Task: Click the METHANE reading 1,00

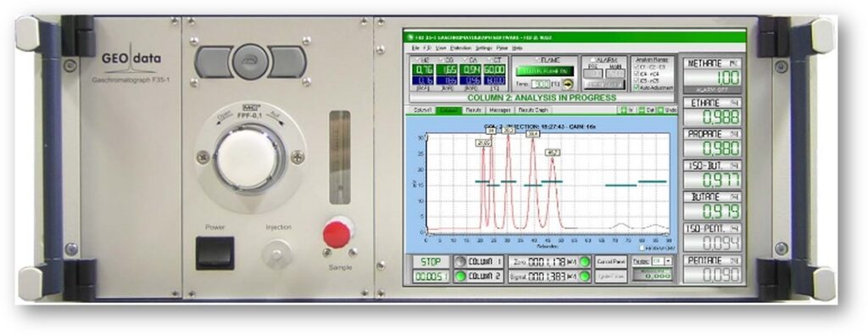Action: coord(712,77)
